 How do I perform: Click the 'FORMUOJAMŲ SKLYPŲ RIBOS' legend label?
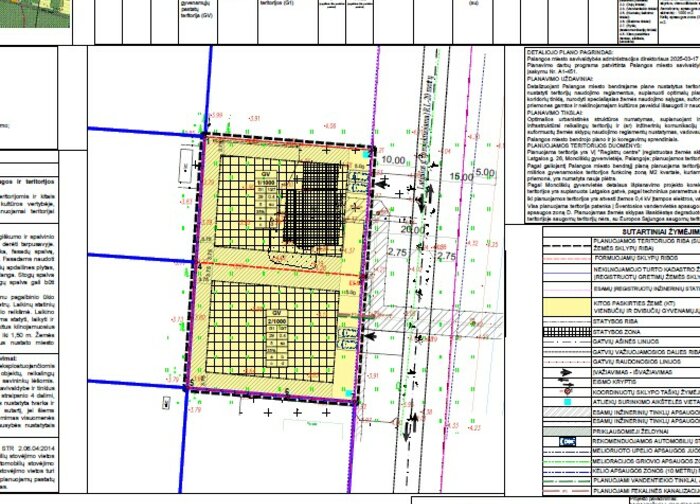click(x=635, y=258)
